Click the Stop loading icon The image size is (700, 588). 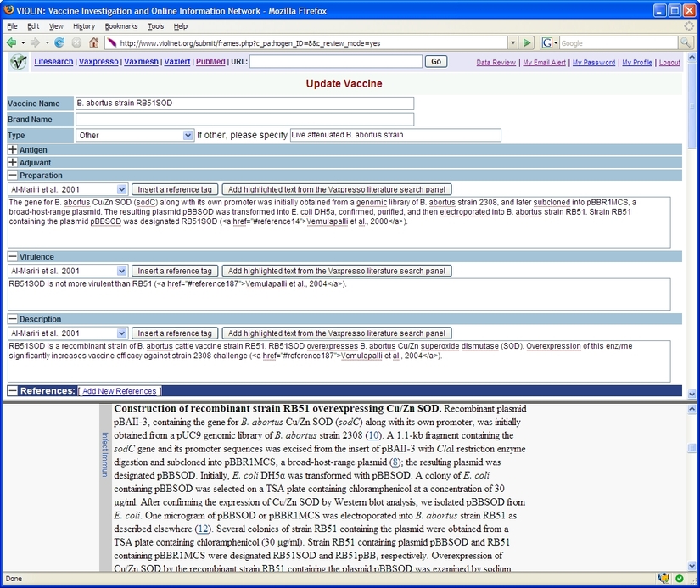76,43
